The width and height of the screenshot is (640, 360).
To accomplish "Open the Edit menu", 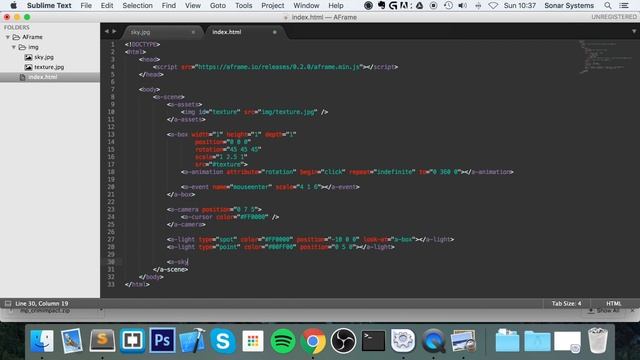I will click(x=107, y=6).
